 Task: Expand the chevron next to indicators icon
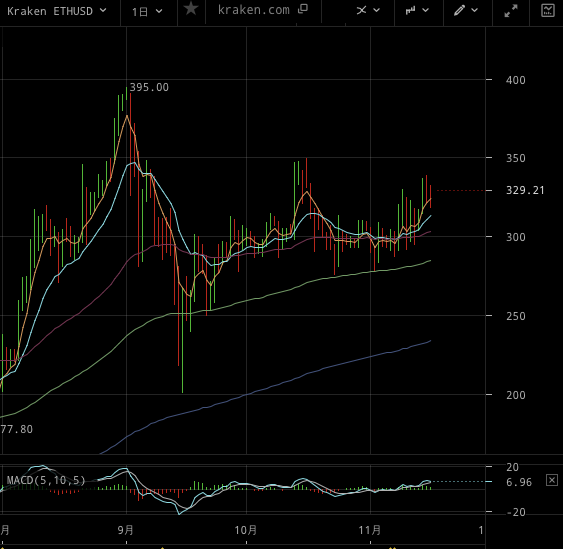tap(376, 10)
